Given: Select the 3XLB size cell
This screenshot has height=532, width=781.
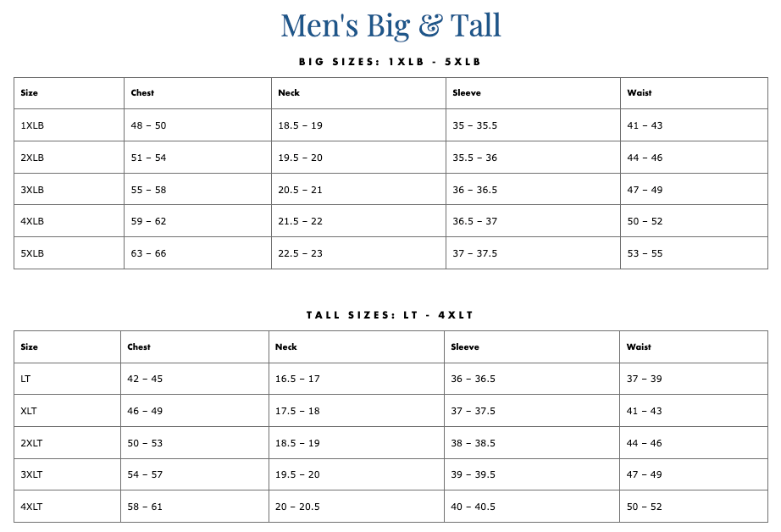Looking at the screenshot, I should (32, 190).
